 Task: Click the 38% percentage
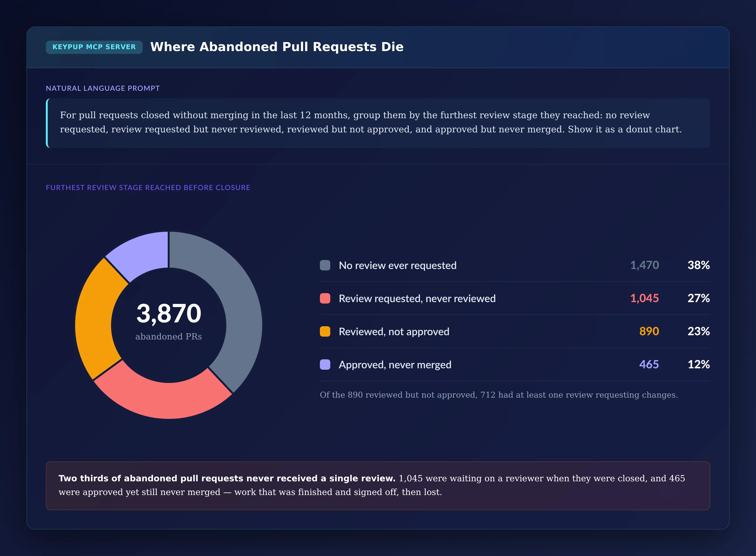click(699, 265)
